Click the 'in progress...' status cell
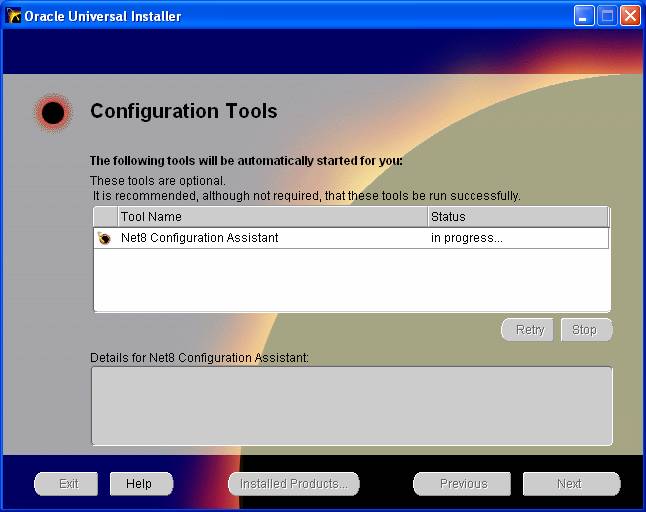Screen dimensions: 646x512 [x=517, y=238]
